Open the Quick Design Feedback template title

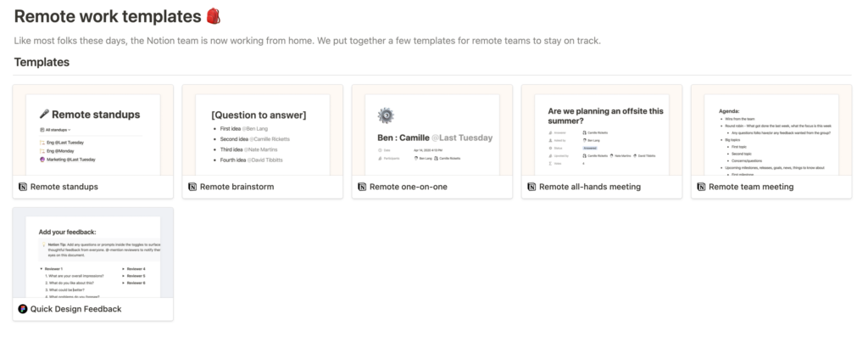(75, 309)
